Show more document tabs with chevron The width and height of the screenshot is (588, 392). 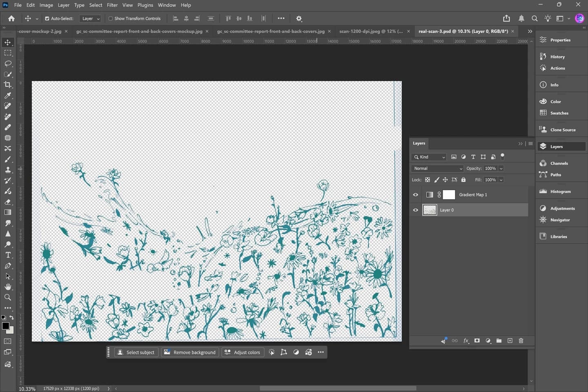tap(530, 31)
